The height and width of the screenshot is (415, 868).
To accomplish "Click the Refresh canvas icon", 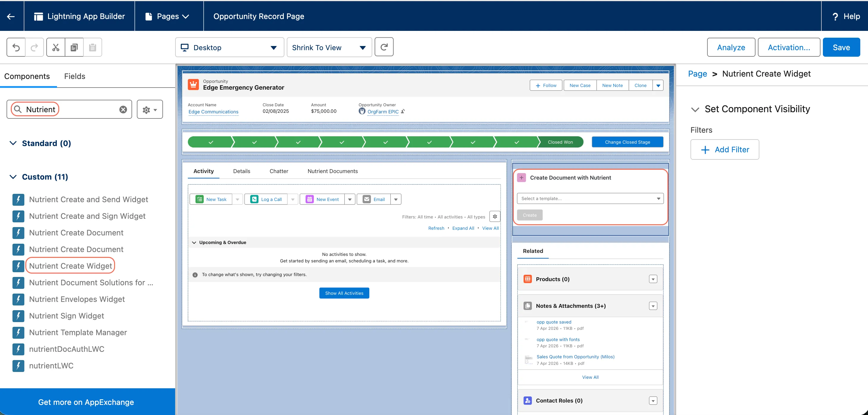I will (x=384, y=47).
